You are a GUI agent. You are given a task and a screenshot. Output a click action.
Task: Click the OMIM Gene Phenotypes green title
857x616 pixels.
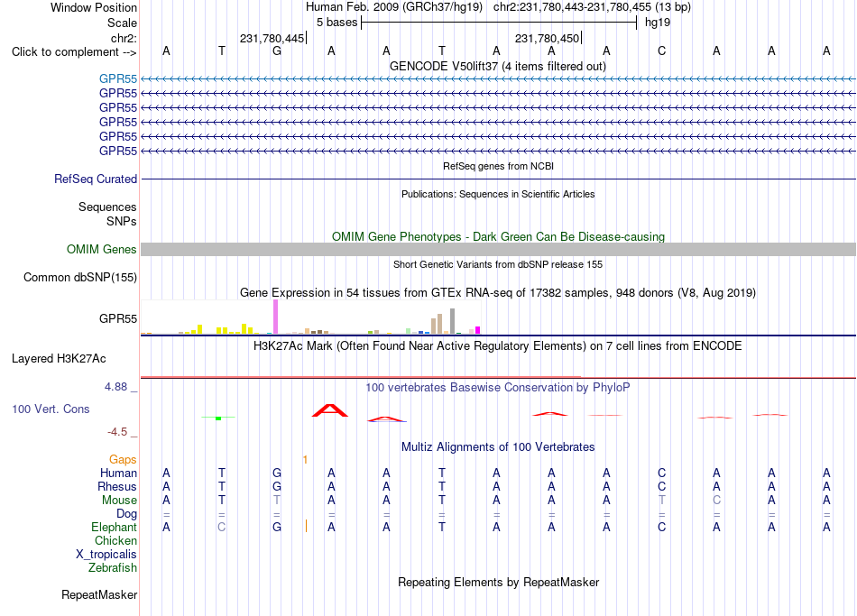[x=498, y=236]
